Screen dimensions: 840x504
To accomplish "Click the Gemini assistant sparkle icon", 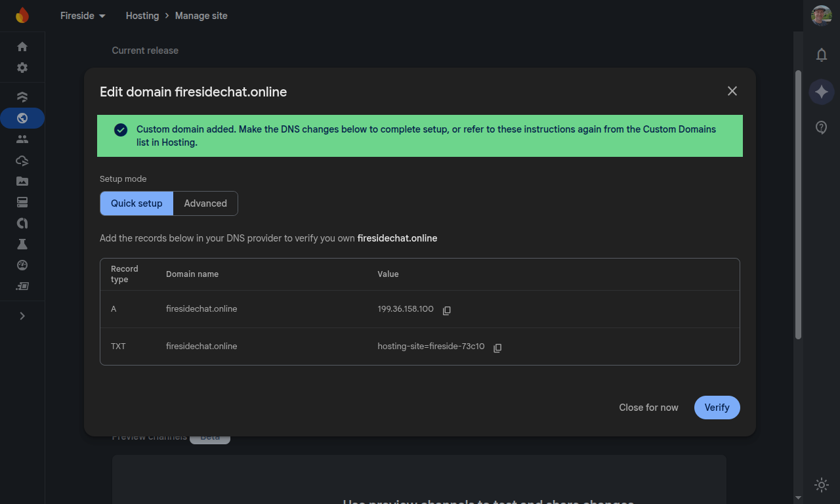I will coord(821,91).
